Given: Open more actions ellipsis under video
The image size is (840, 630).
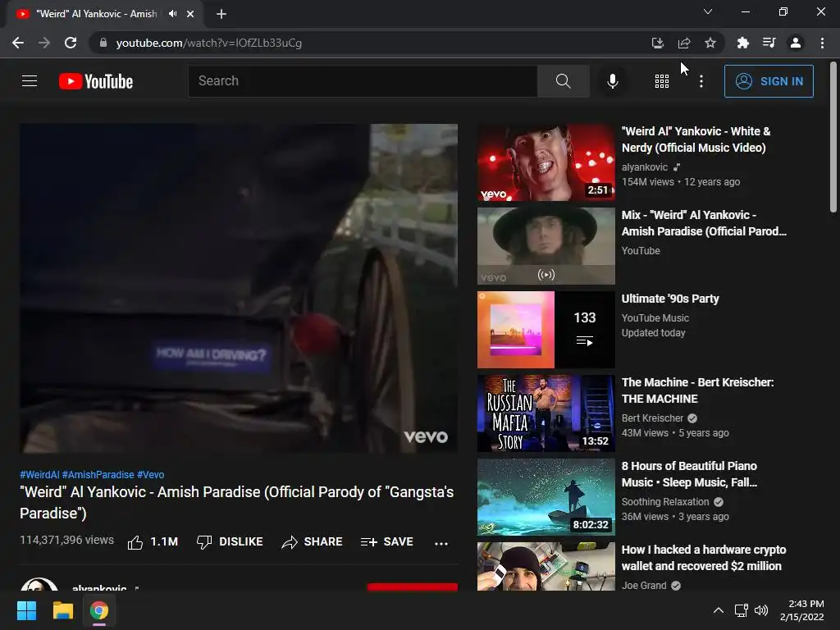Looking at the screenshot, I should pyautogui.click(x=441, y=543).
